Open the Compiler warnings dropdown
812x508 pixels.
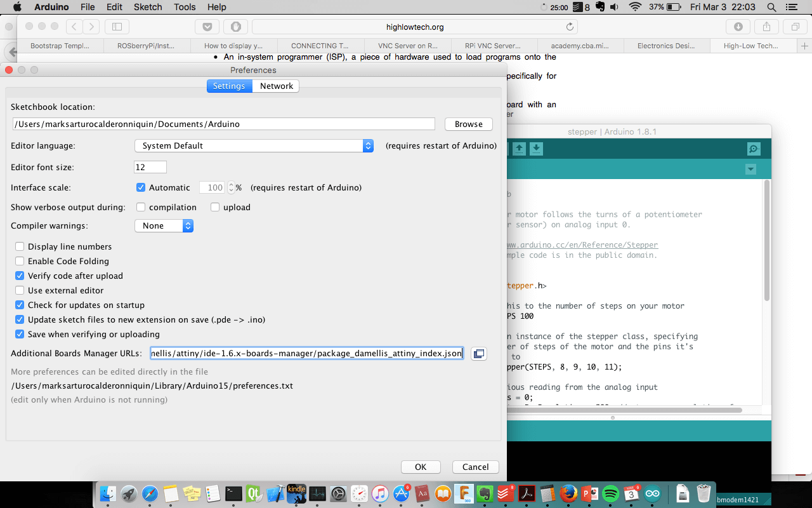[x=164, y=225]
